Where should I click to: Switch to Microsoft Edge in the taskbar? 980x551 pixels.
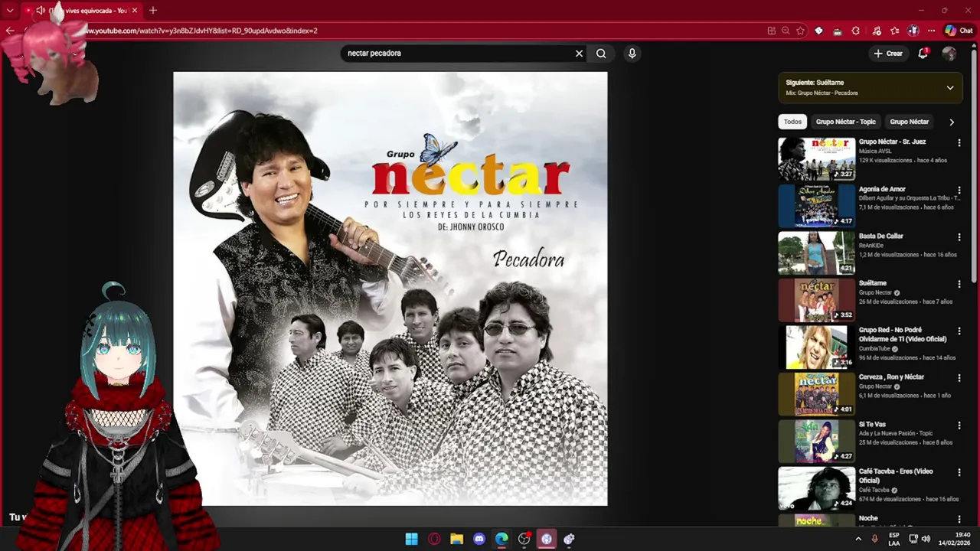pyautogui.click(x=501, y=539)
